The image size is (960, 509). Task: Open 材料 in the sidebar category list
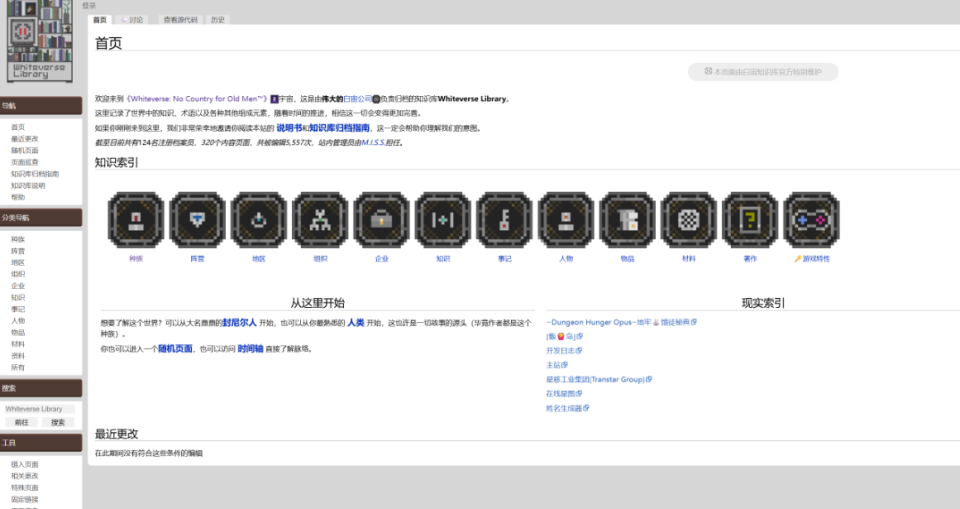(18, 344)
